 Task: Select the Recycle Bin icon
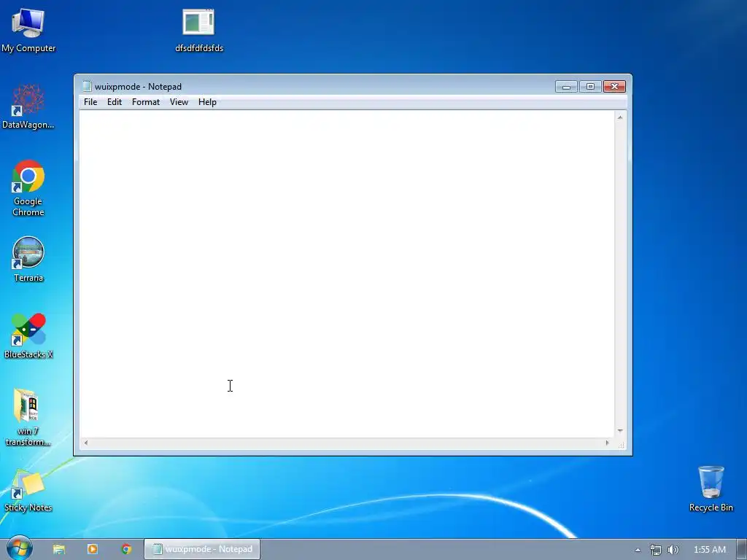[711, 489]
